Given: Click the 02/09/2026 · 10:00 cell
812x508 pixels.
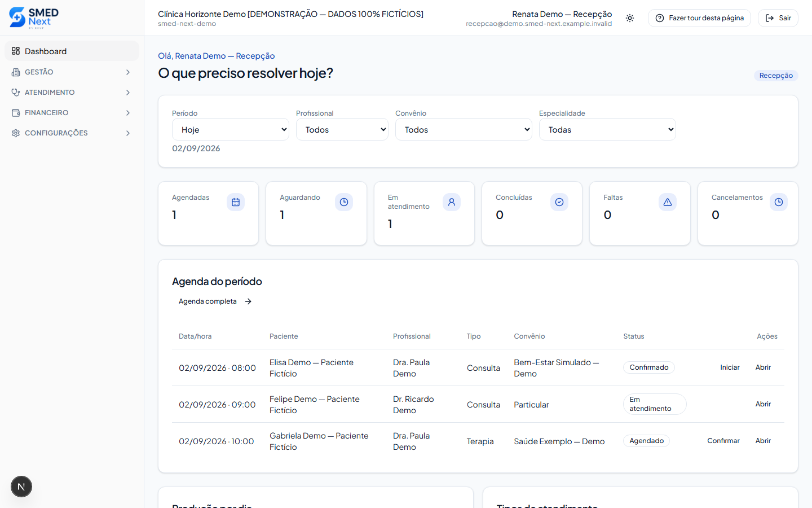Looking at the screenshot, I should pyautogui.click(x=217, y=441).
